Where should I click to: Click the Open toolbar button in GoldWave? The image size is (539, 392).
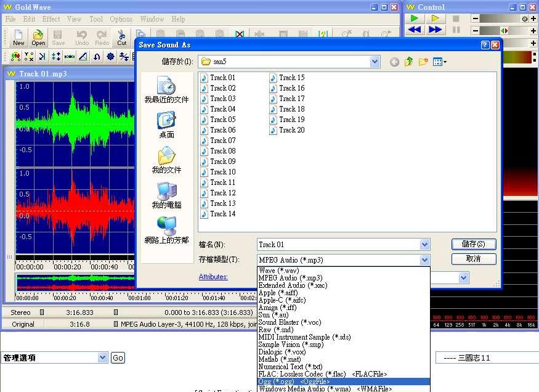click(x=38, y=38)
